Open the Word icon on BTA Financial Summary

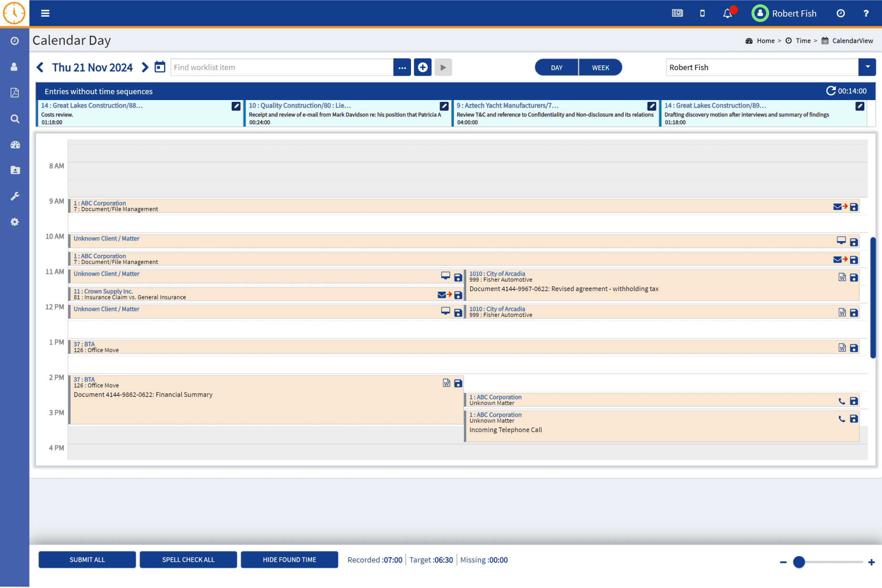point(447,383)
